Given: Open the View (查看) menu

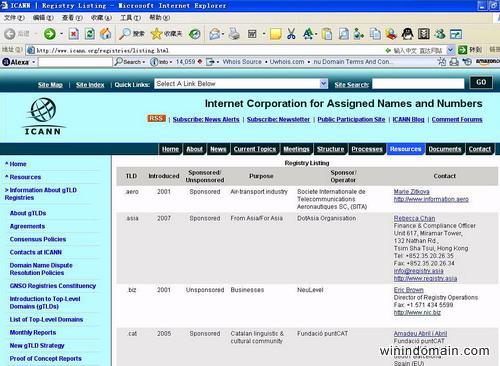Looking at the screenshot, I should coord(72,17).
